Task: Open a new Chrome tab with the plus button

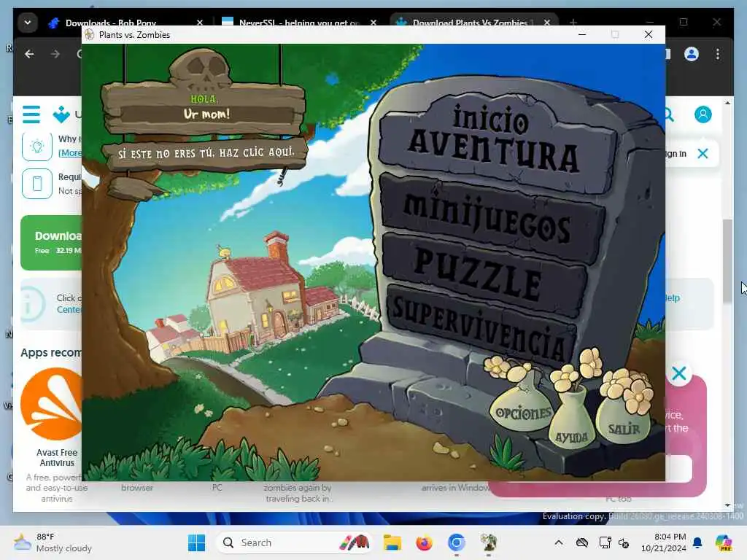Action: click(573, 23)
